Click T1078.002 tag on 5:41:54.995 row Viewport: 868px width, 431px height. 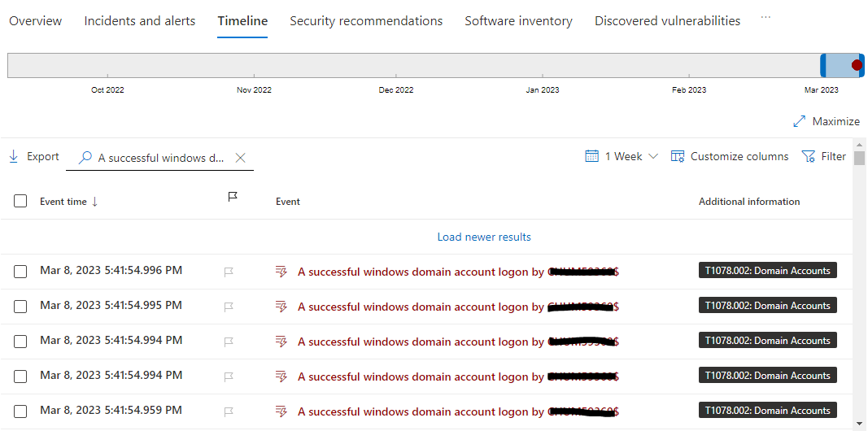(x=768, y=306)
